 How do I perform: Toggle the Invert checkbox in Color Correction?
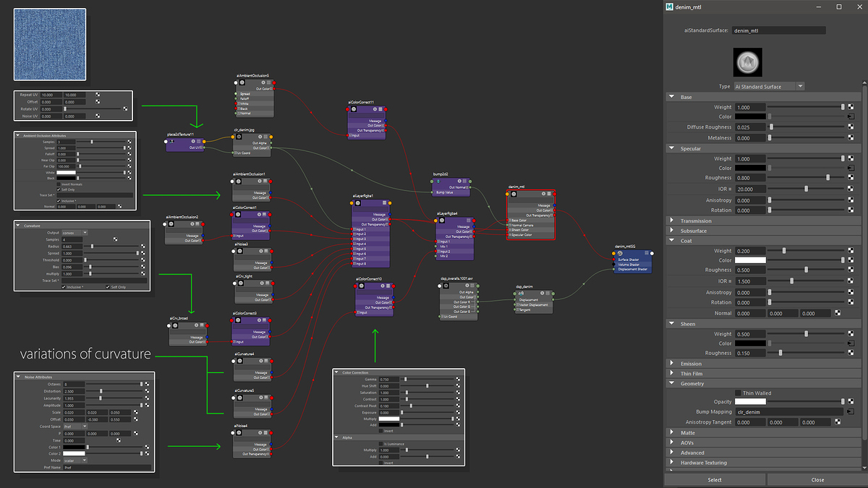pos(382,429)
